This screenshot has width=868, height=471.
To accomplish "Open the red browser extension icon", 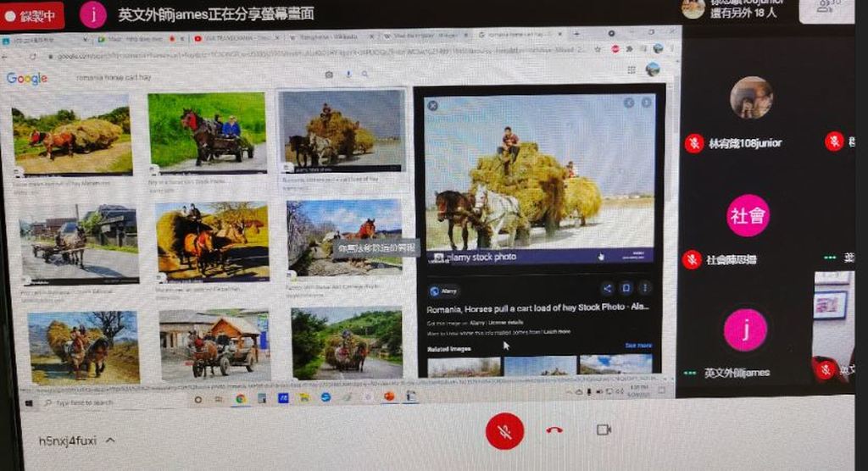I will click(615, 48).
